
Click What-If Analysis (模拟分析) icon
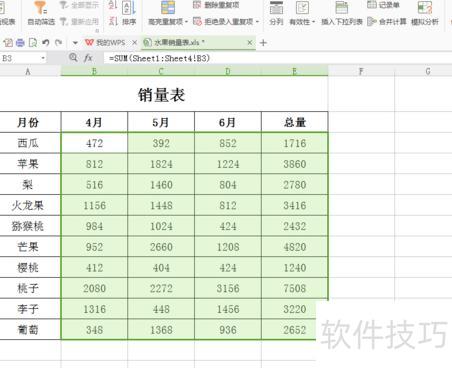coord(425,8)
